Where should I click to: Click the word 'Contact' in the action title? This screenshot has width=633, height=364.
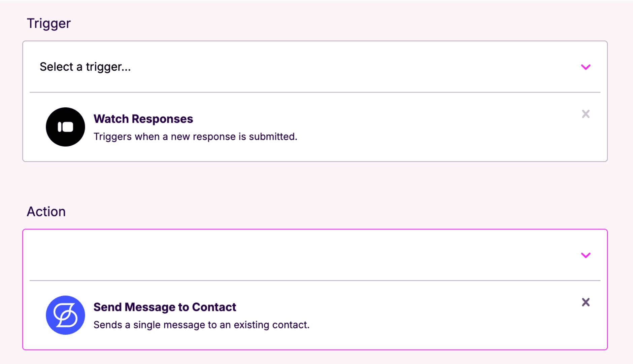click(214, 307)
